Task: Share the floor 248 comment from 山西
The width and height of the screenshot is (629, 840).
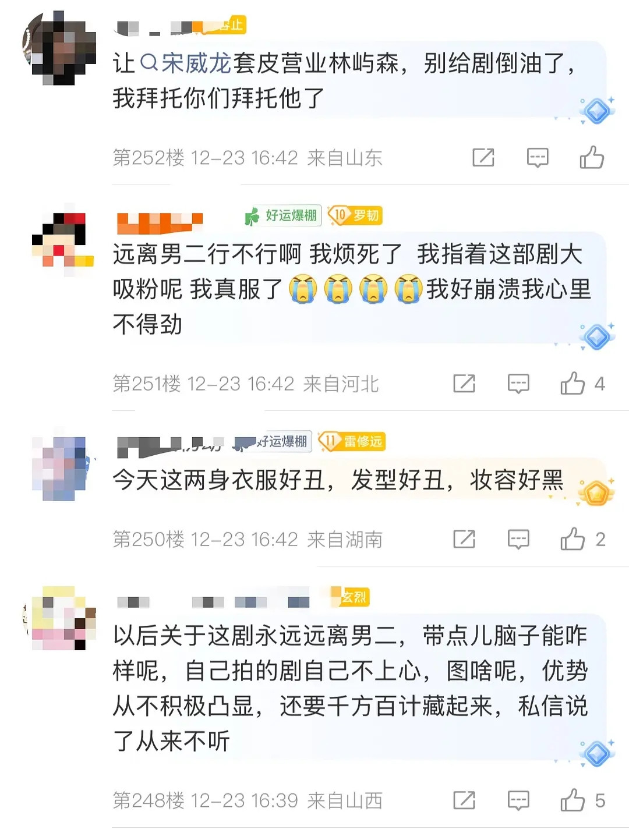Action: click(x=464, y=800)
